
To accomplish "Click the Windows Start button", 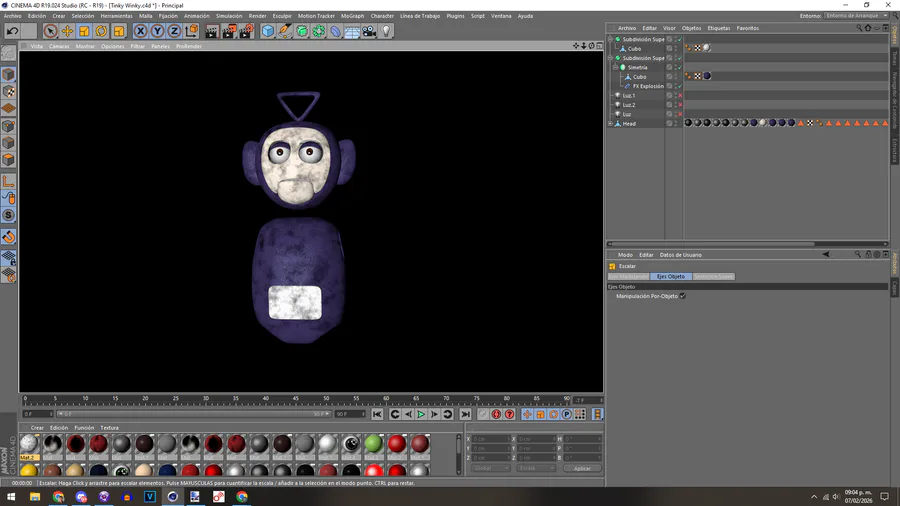I will point(11,497).
